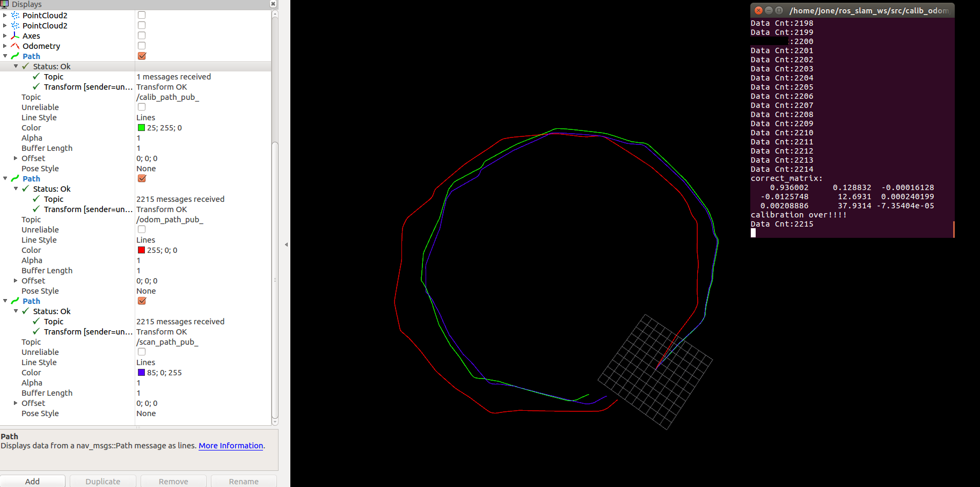Viewport: 980px width, 487px height.
Task: Expand the first PointCloud2 tree item
Action: 5,16
